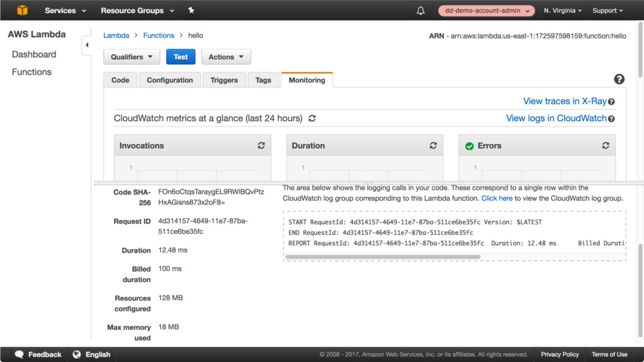
Task: Click help icon next to View logs in CloudWatch
Action: pos(611,119)
